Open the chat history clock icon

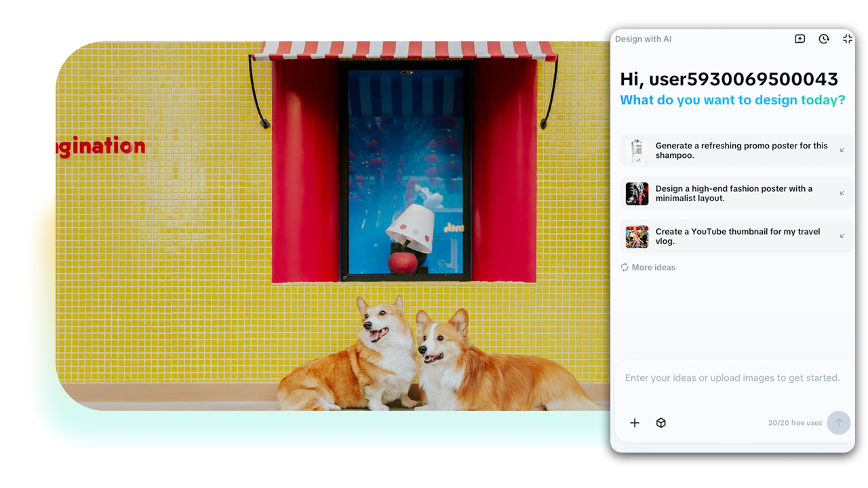[824, 39]
